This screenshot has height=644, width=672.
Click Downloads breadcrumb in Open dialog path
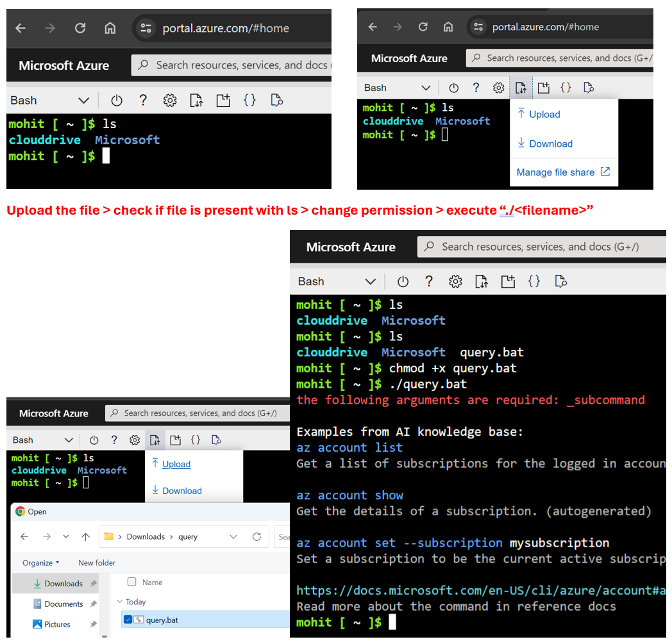coord(146,536)
